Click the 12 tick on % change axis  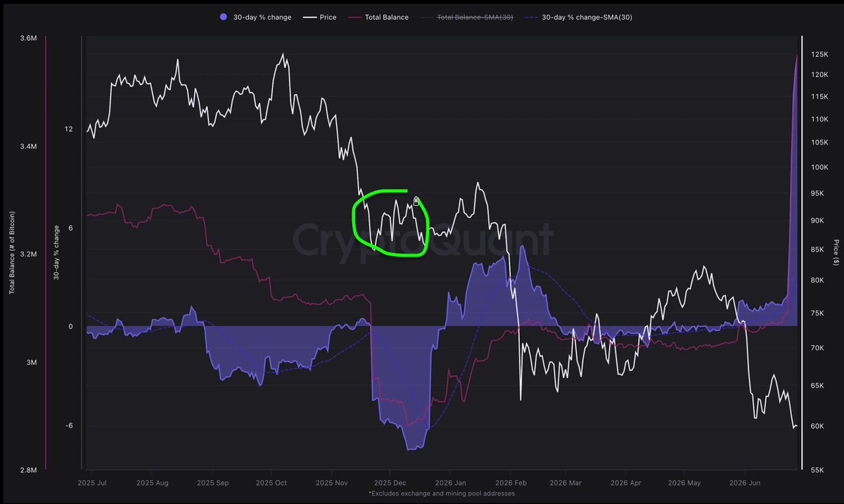coord(68,129)
